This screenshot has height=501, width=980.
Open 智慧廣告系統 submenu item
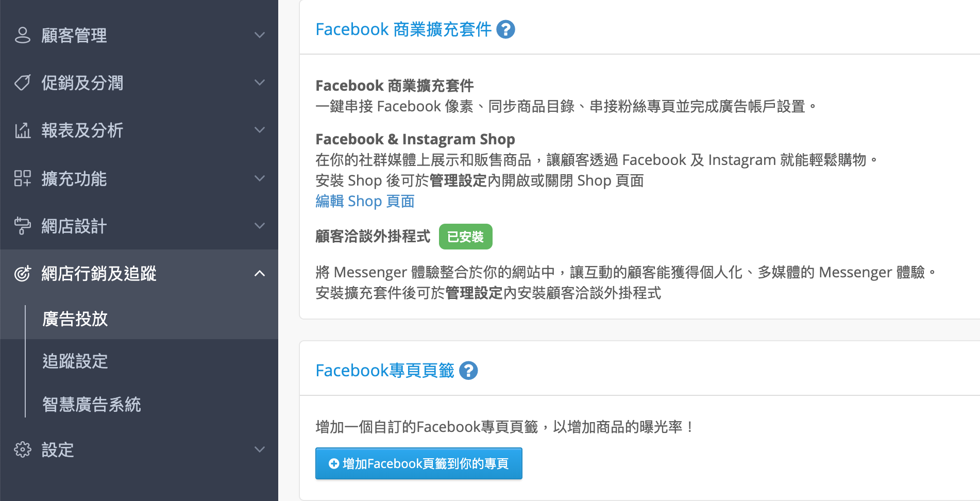pyautogui.click(x=92, y=404)
